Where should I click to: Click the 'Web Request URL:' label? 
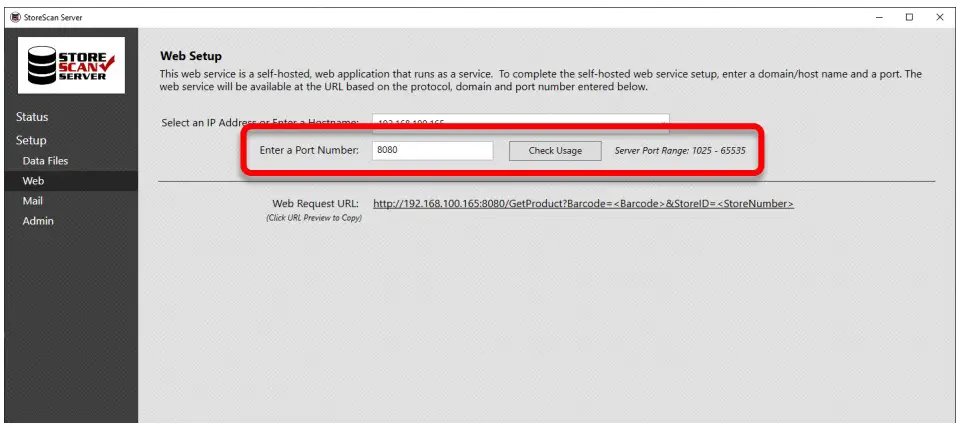pos(316,203)
